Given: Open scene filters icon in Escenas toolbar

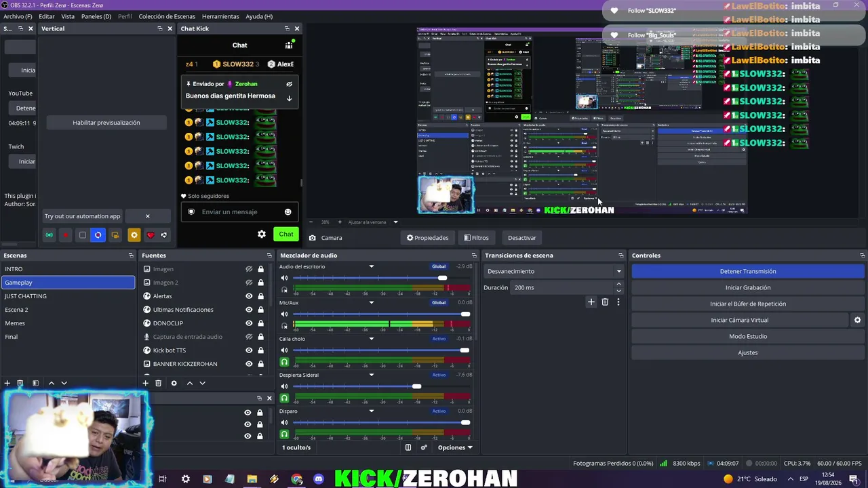Looking at the screenshot, I should click(35, 383).
